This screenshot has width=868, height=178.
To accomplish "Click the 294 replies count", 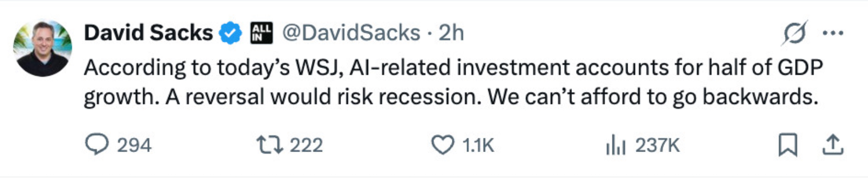I will coord(134,145).
